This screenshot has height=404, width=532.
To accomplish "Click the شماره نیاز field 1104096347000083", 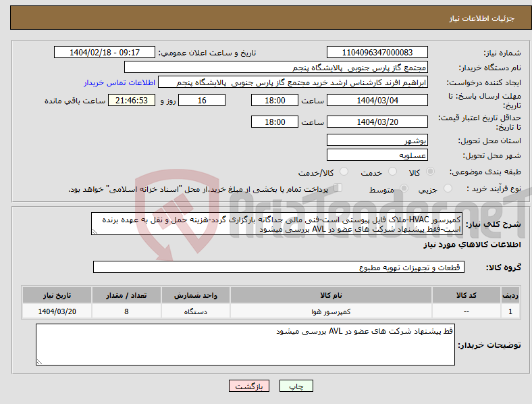I will point(377,52).
